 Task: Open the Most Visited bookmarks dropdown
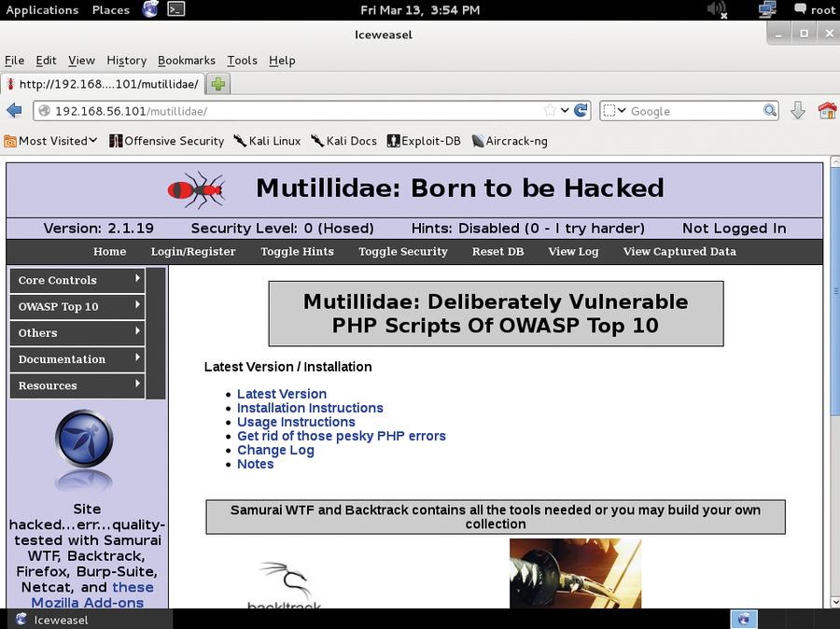point(51,141)
